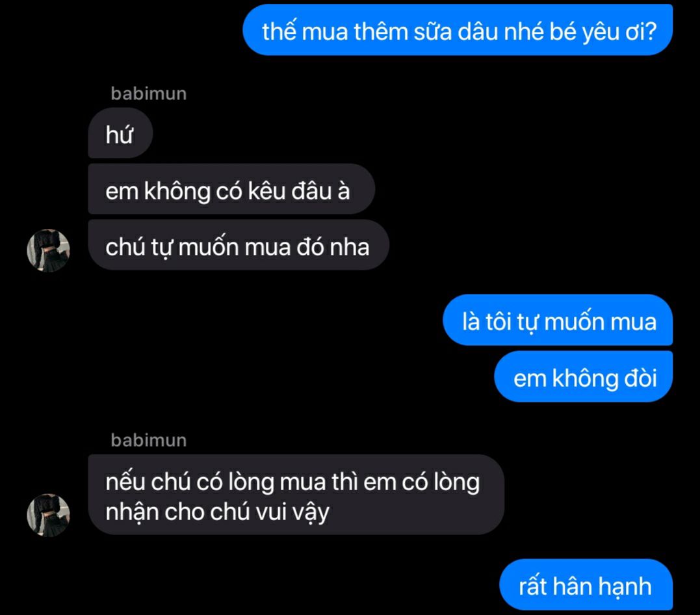Open babimun's avatar beside "chú tự muốn mua"
Image resolution: width=700 pixels, height=615 pixels.
(48, 250)
